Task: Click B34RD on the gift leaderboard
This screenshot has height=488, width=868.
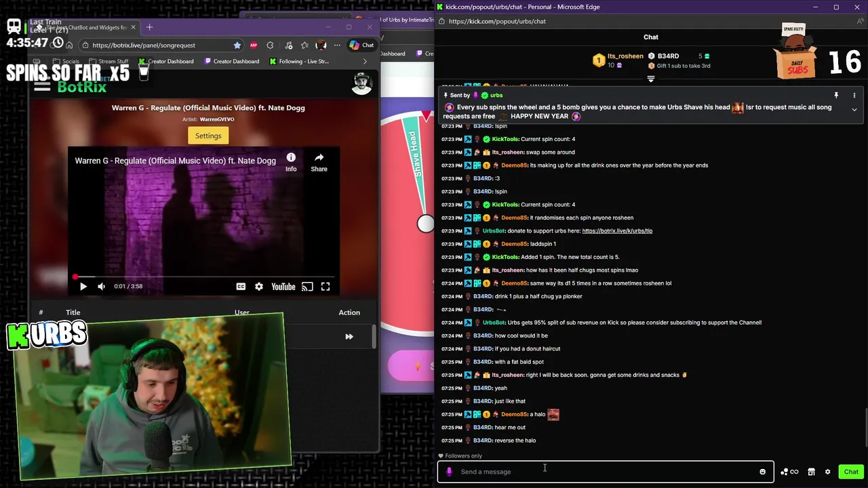Action: (x=668, y=56)
